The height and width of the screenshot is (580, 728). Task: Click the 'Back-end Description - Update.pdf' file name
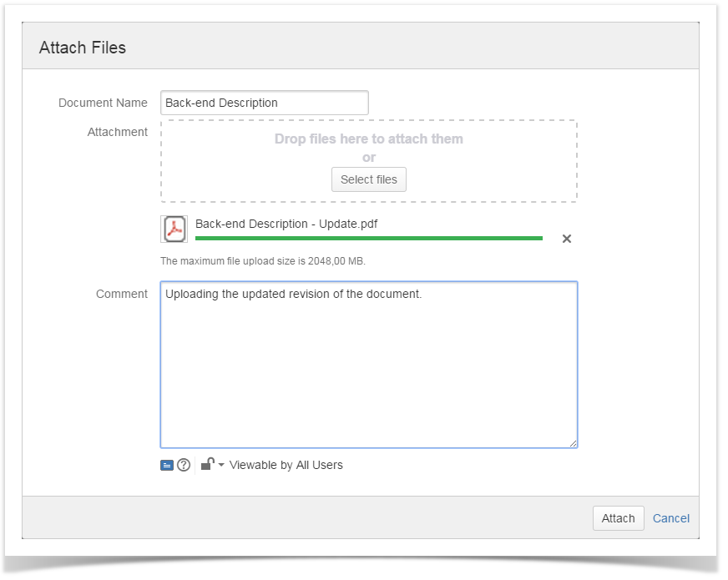pos(286,224)
